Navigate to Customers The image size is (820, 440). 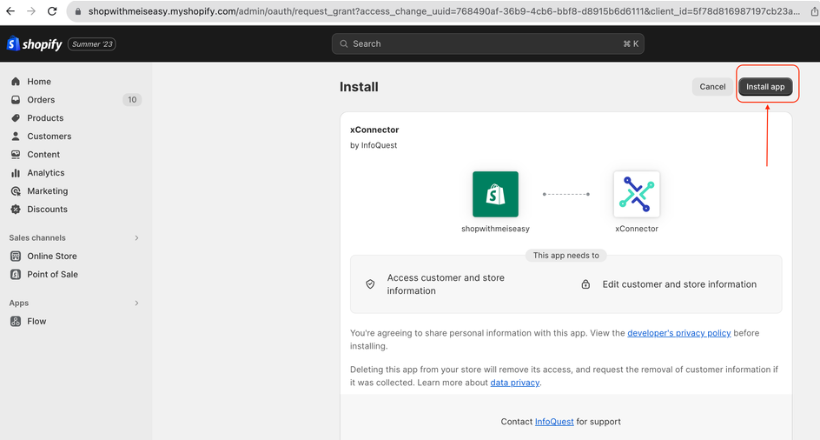[49, 137]
